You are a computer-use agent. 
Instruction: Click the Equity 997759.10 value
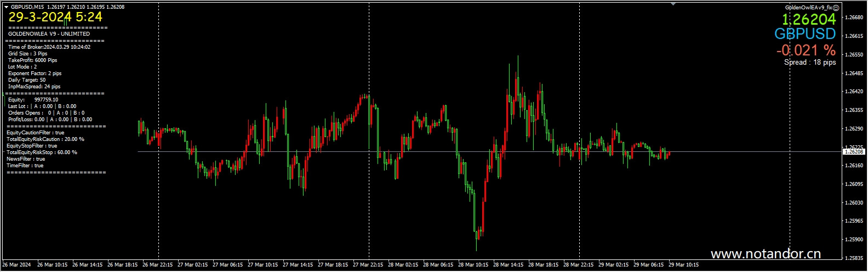tap(46, 100)
